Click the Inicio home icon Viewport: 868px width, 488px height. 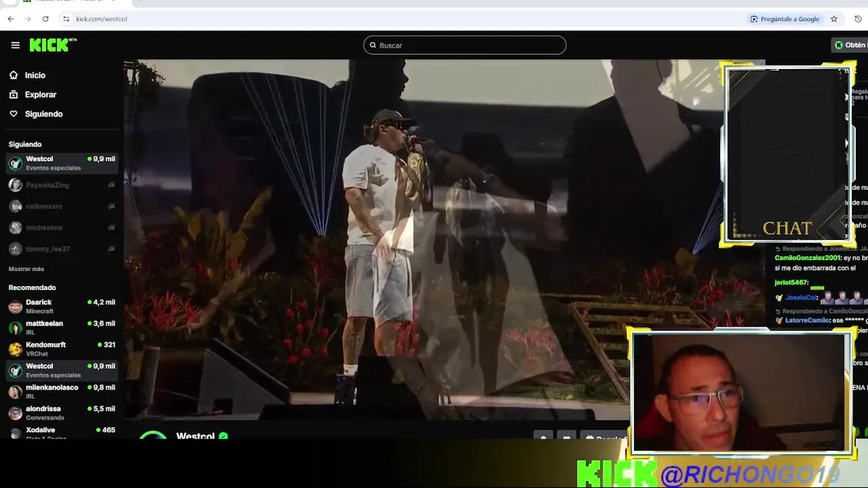(14, 75)
